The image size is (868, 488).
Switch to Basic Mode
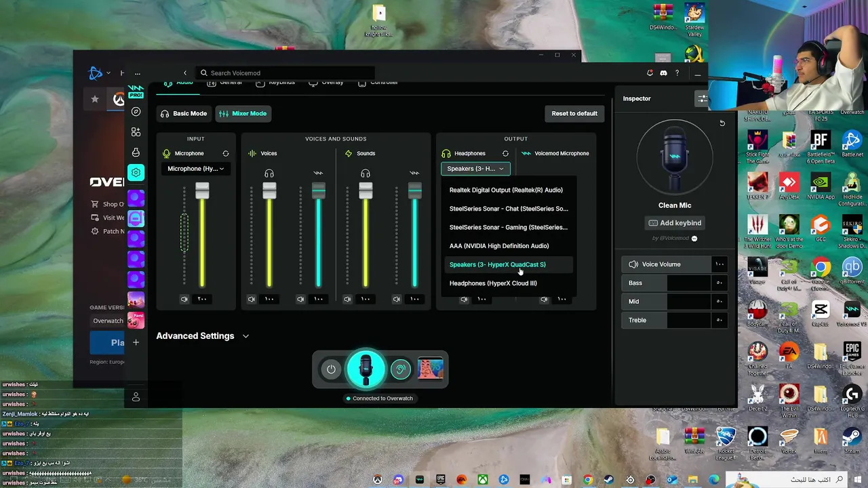pos(184,114)
